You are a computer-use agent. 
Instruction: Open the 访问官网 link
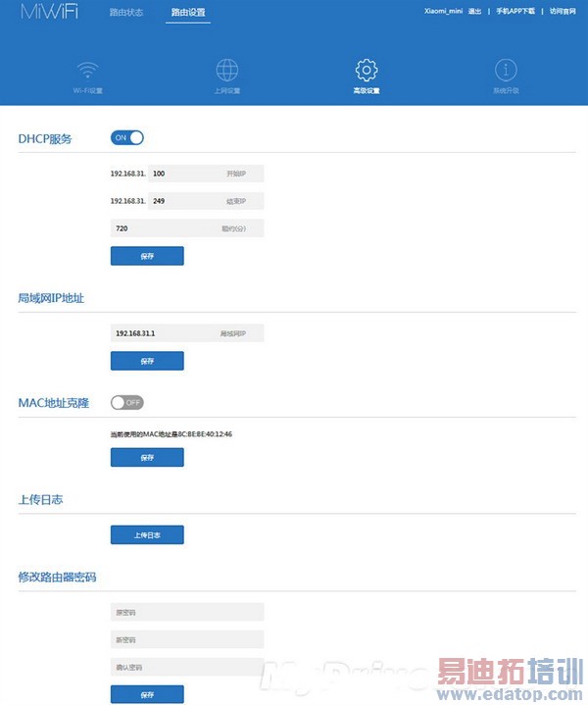[x=563, y=11]
